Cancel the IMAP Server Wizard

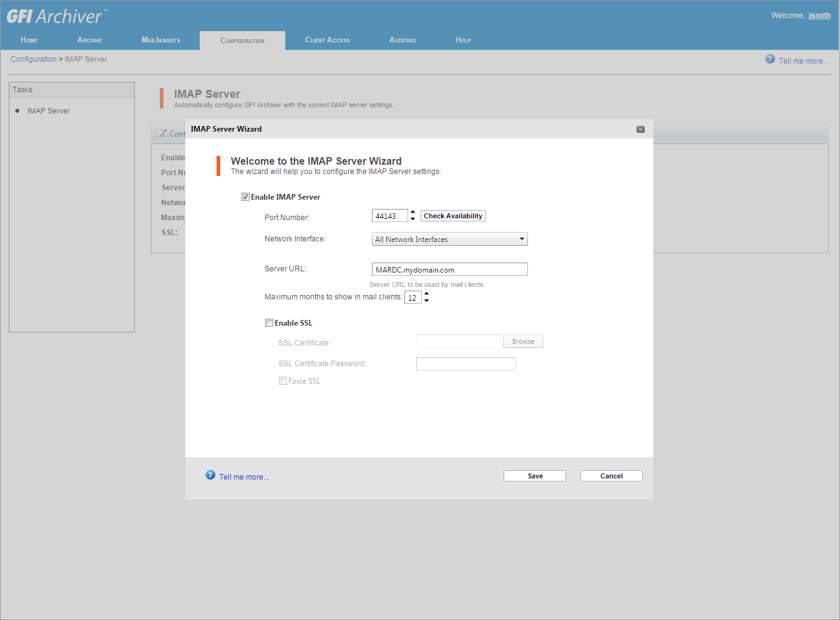coord(612,476)
